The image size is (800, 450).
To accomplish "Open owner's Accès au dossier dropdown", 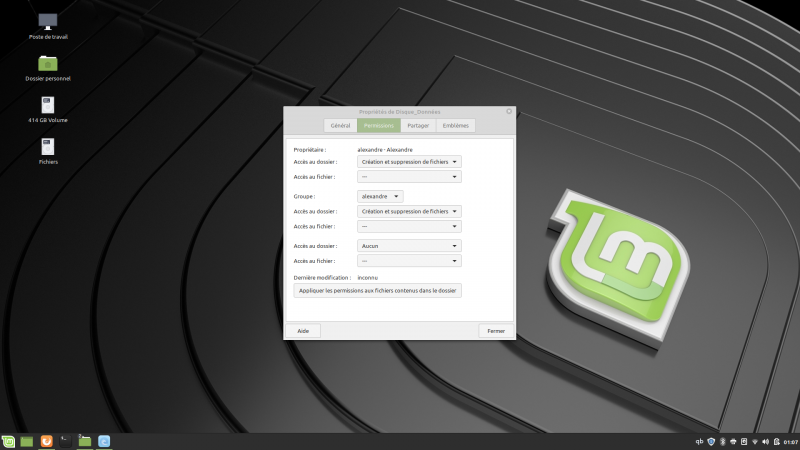I will (x=409, y=162).
